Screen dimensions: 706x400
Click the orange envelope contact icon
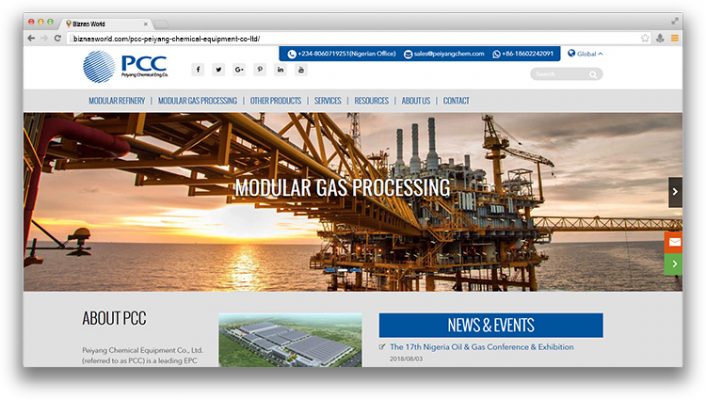tap(674, 242)
